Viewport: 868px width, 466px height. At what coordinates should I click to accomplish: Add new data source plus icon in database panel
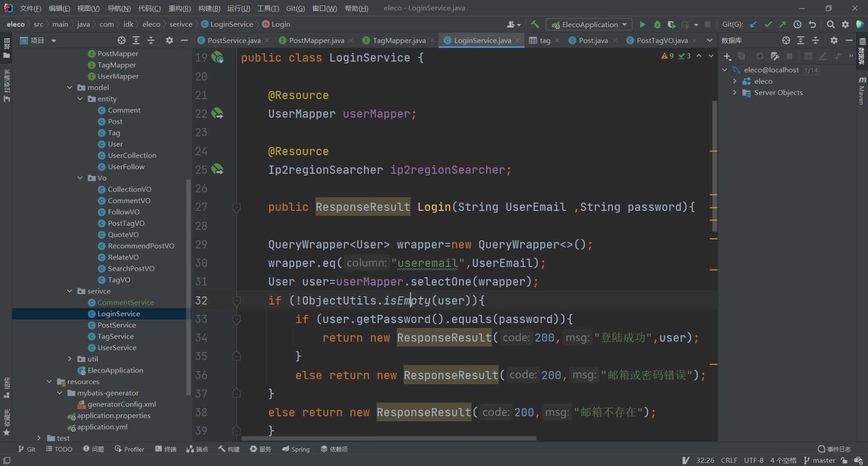click(727, 56)
